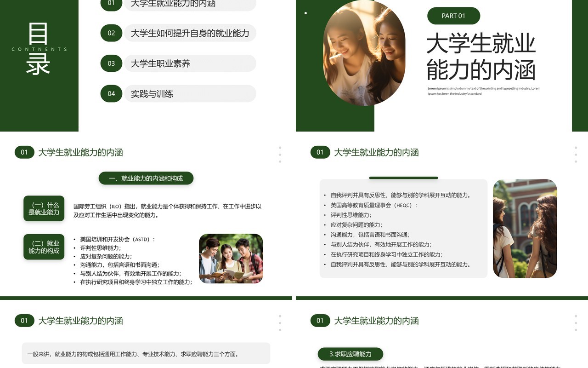Click the three dots on the ILO definition slide
Screen dimensions: 588x368
point(280,155)
